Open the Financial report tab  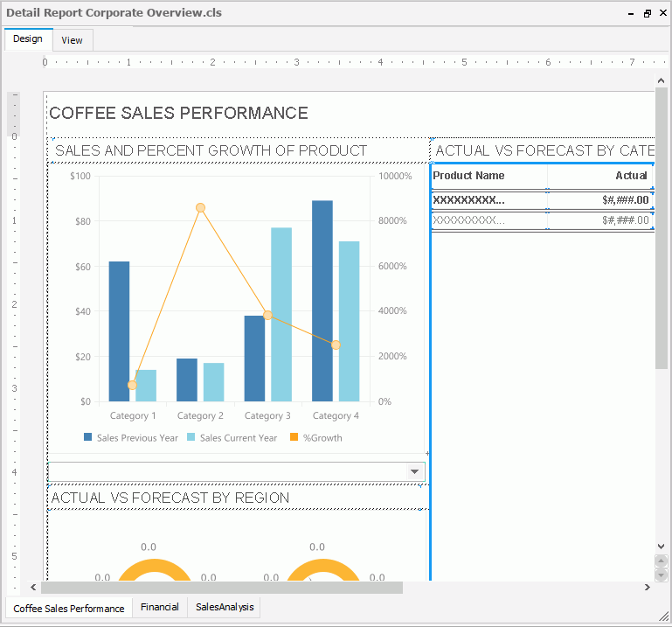[159, 607]
